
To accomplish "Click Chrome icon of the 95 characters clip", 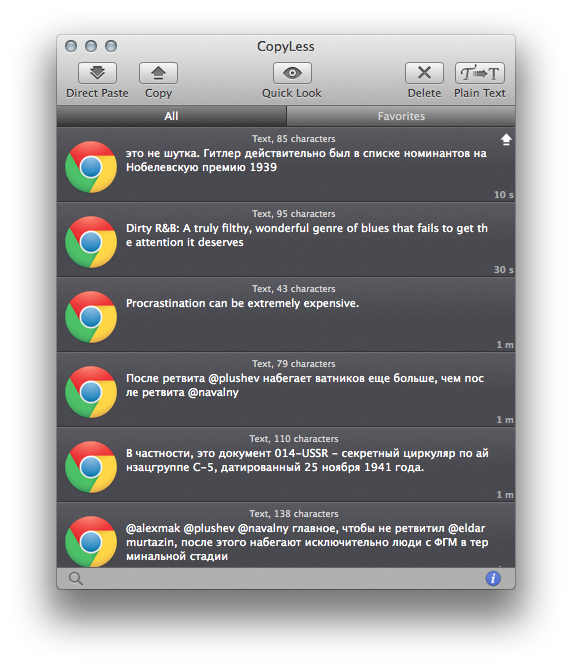I will [x=91, y=242].
